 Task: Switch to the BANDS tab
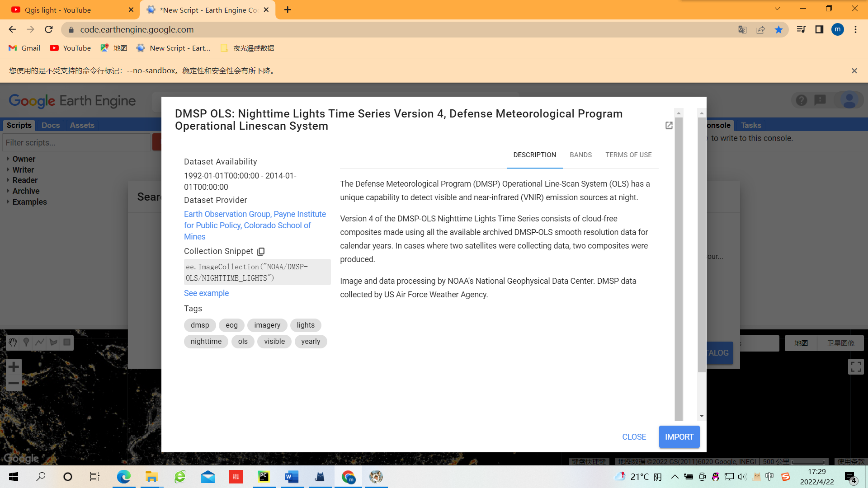point(580,155)
